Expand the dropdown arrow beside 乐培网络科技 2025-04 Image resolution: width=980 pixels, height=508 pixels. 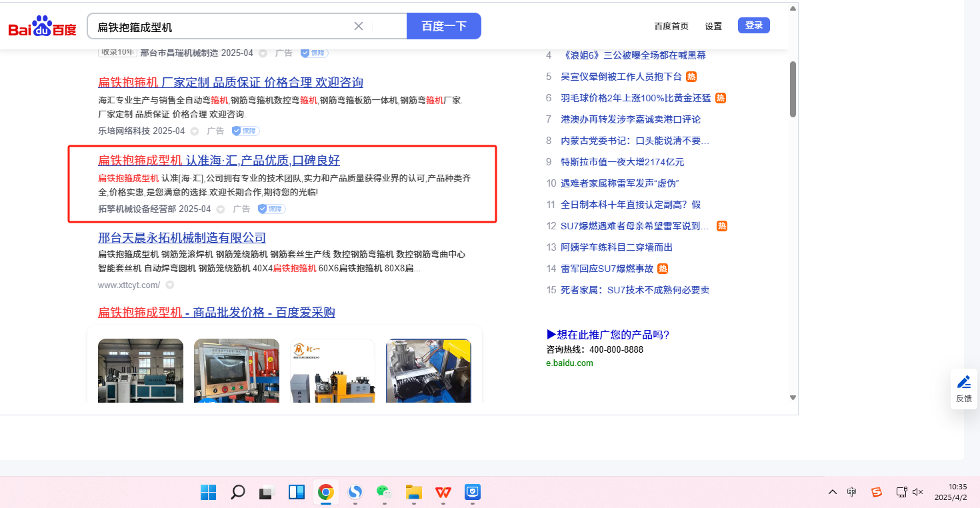195,131
